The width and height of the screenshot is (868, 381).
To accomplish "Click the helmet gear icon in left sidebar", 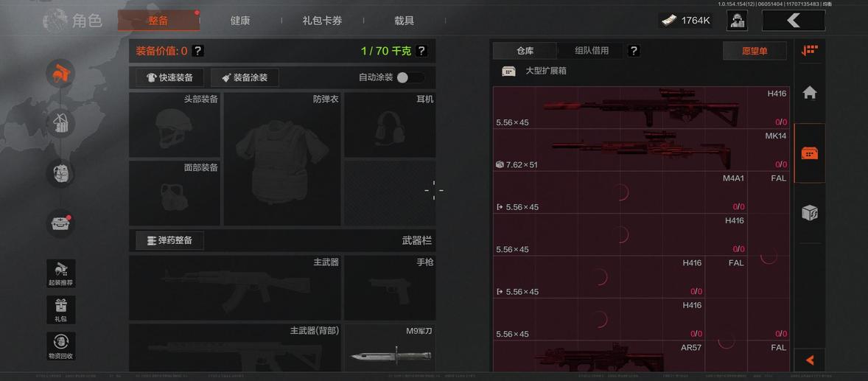I will coord(60,73).
